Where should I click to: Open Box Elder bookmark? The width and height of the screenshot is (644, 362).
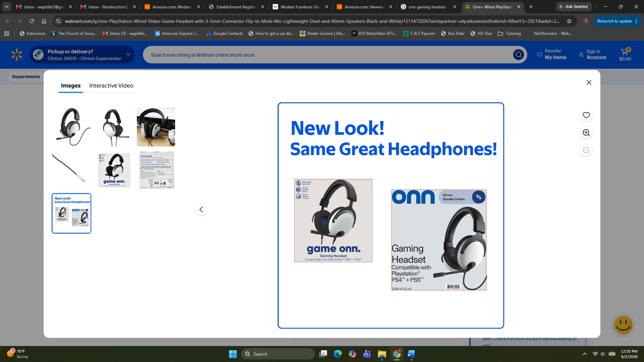(x=453, y=33)
